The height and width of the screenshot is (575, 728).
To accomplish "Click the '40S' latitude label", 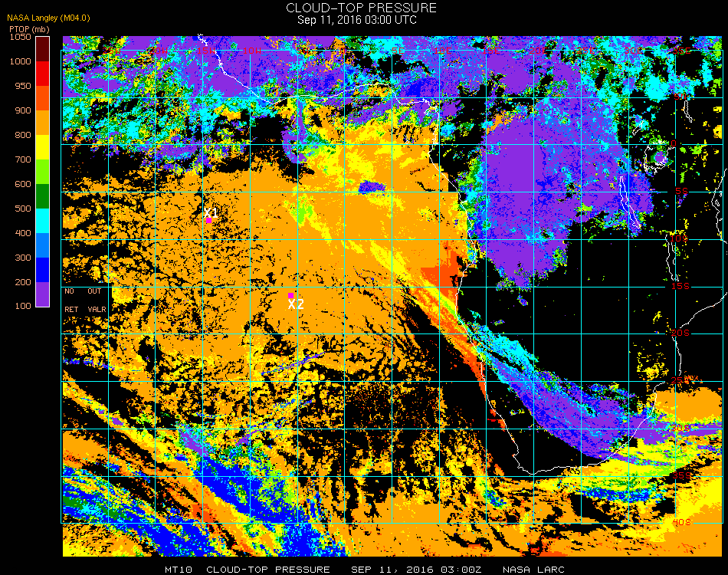I will pyautogui.click(x=681, y=522).
